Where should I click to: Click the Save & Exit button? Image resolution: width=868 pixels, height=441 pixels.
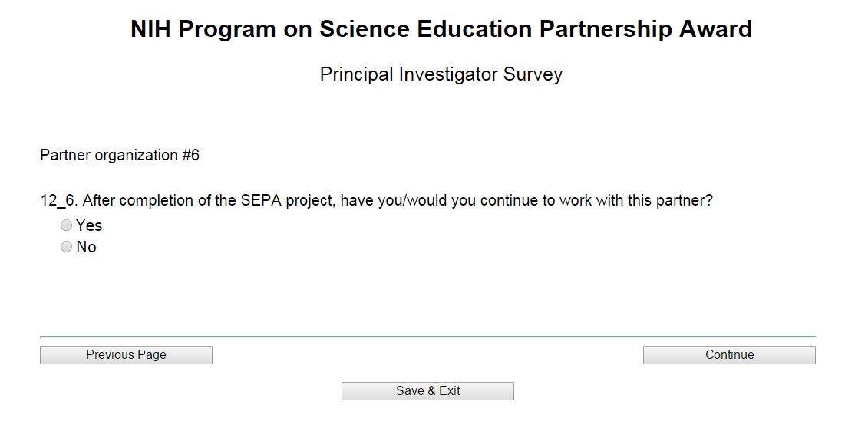[x=427, y=391]
